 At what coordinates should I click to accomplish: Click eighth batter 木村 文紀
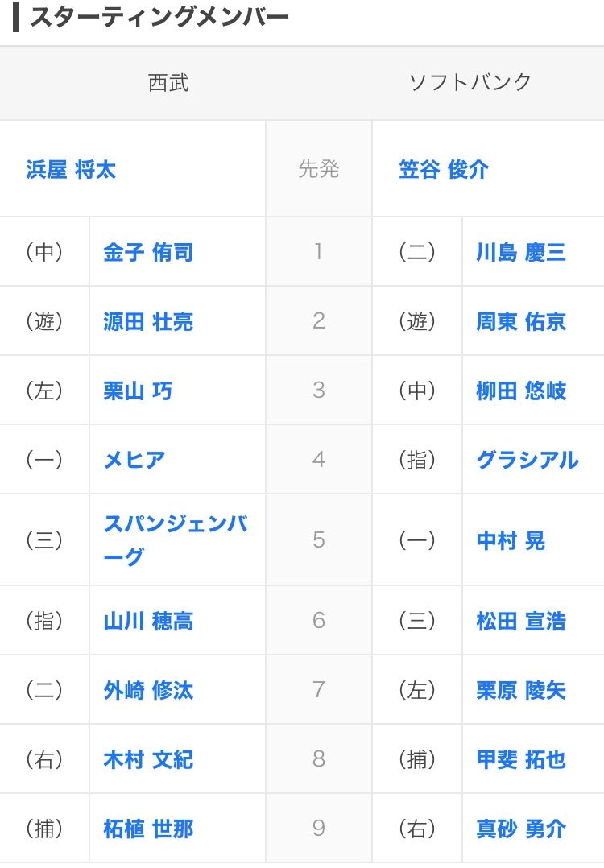click(148, 759)
